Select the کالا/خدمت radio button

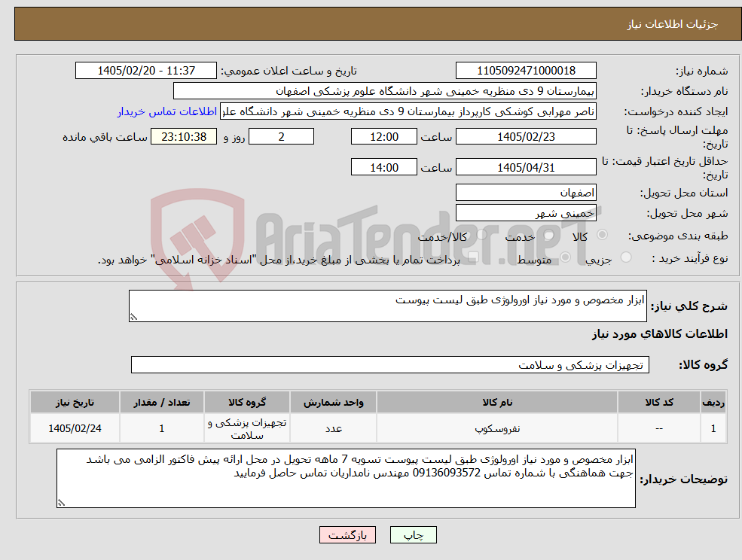point(481,235)
